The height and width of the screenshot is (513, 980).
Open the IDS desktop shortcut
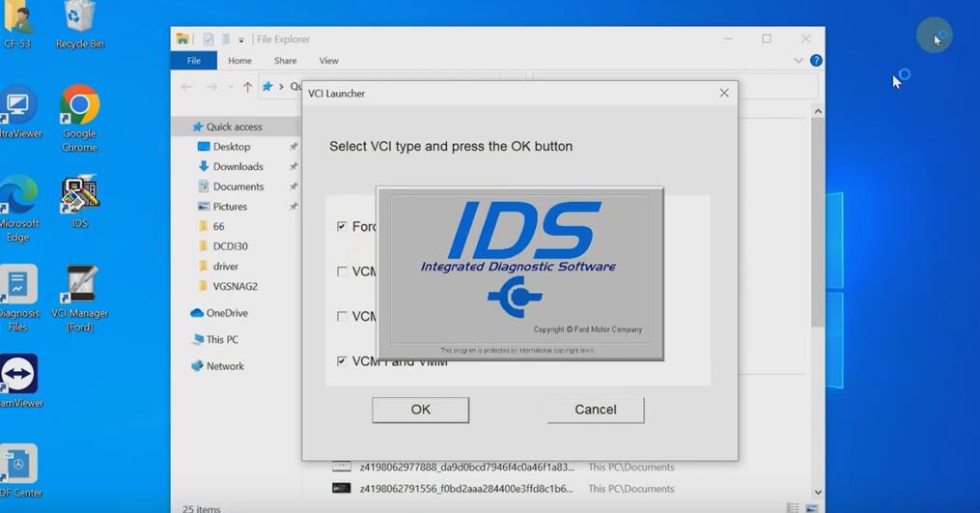tap(79, 202)
